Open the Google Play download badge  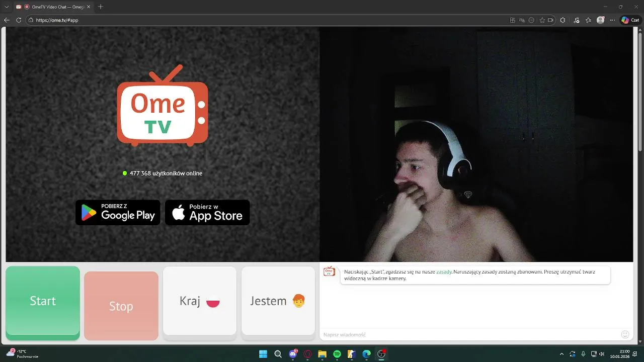click(x=118, y=212)
